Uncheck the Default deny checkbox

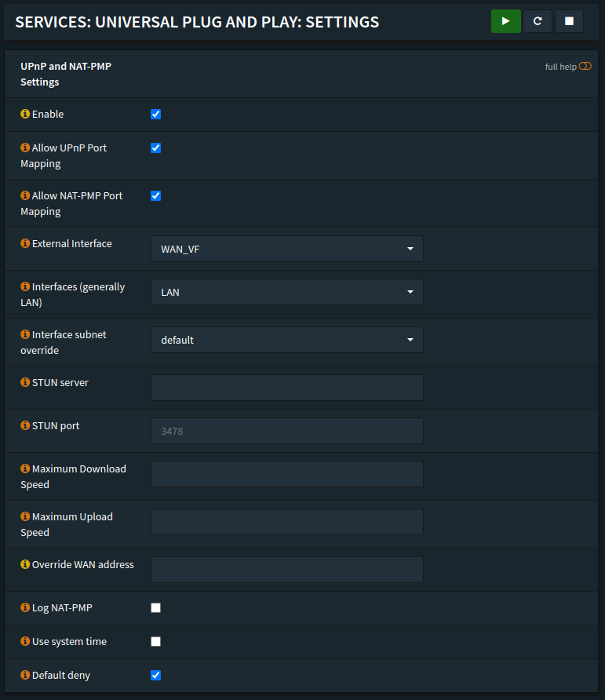[x=155, y=675]
